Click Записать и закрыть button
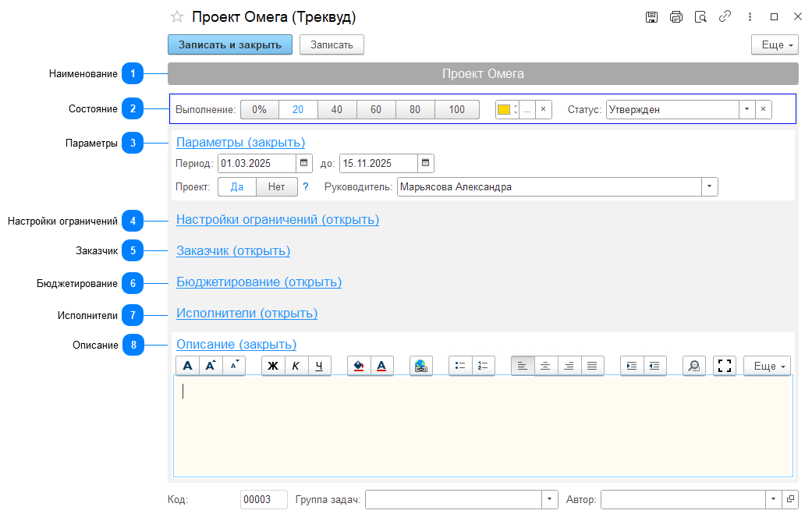The width and height of the screenshot is (812, 521). 230,44
